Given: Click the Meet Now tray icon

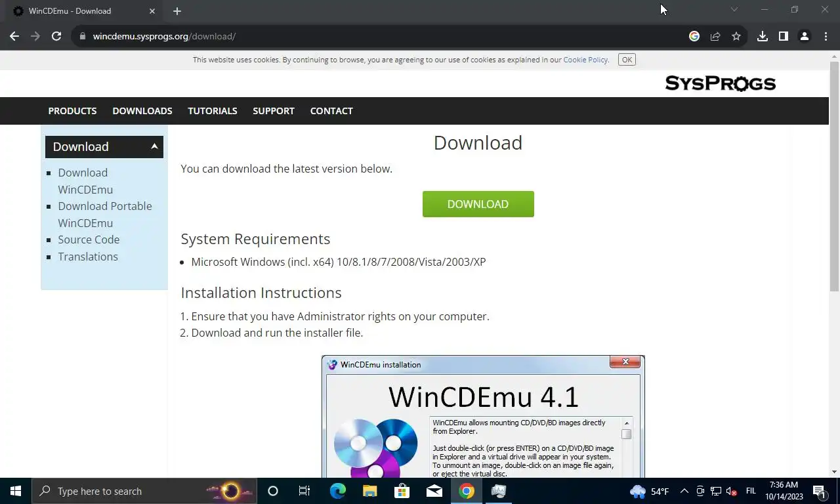Looking at the screenshot, I should pos(700,491).
